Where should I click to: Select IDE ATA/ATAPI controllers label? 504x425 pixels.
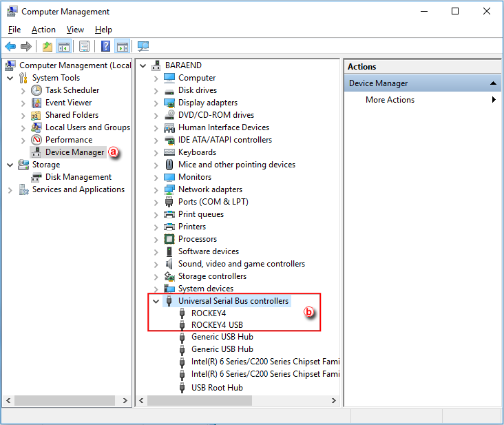click(x=225, y=140)
